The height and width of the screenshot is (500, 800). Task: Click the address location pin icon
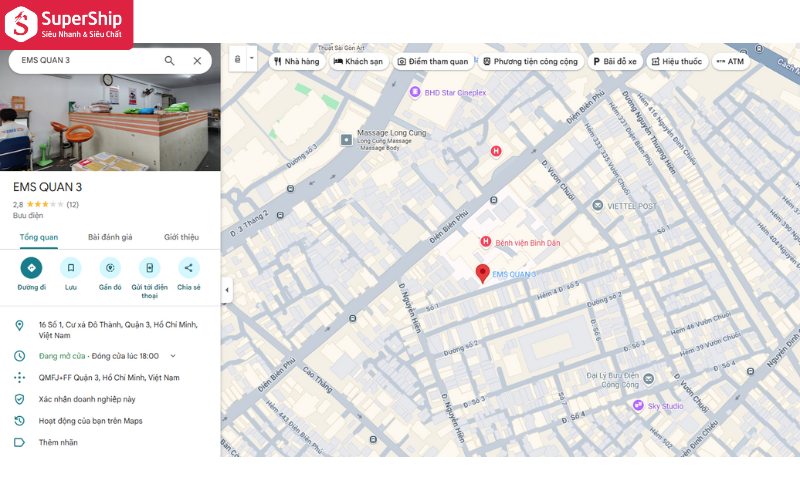19,326
